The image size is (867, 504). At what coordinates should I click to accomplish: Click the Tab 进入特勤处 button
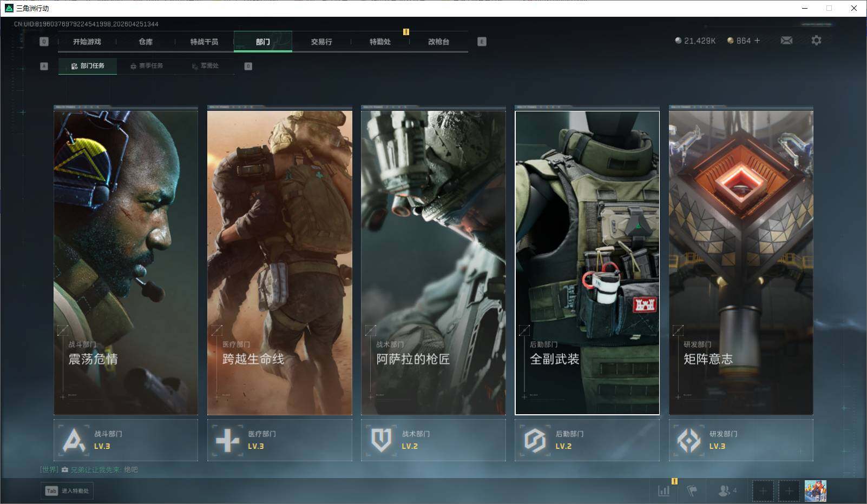click(67, 491)
